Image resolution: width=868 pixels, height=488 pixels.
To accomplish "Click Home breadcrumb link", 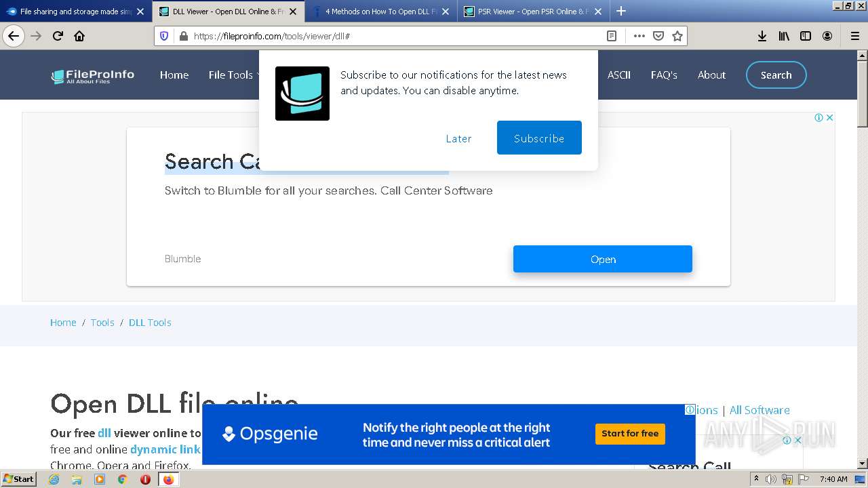I will tap(63, 323).
